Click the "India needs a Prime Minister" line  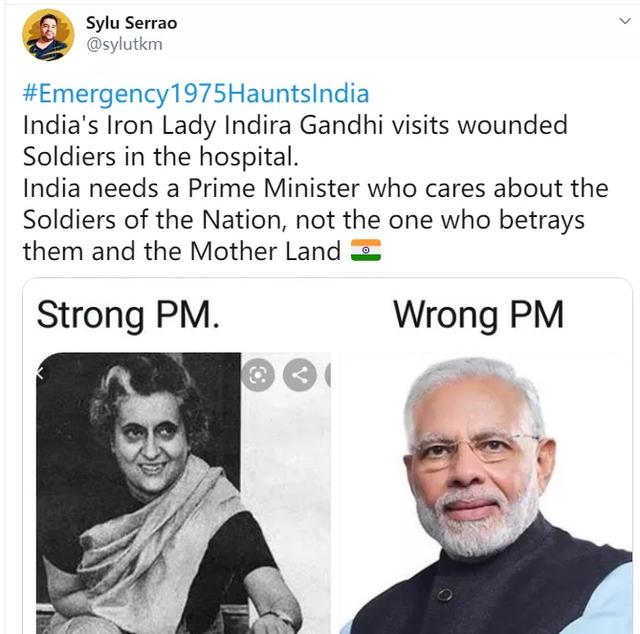pos(329,188)
